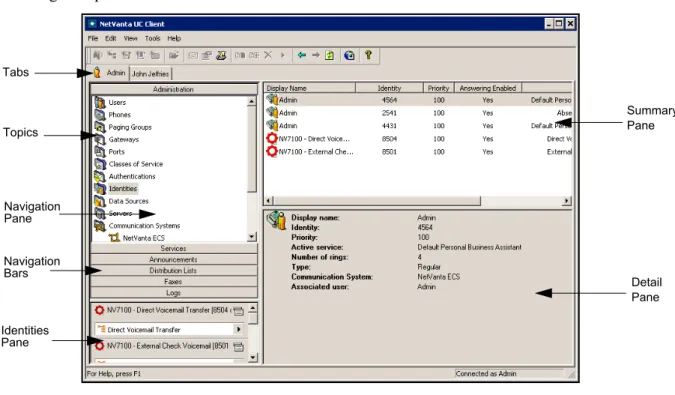Click the open folder toolbar icon
675x395 pixels.
tap(173, 55)
